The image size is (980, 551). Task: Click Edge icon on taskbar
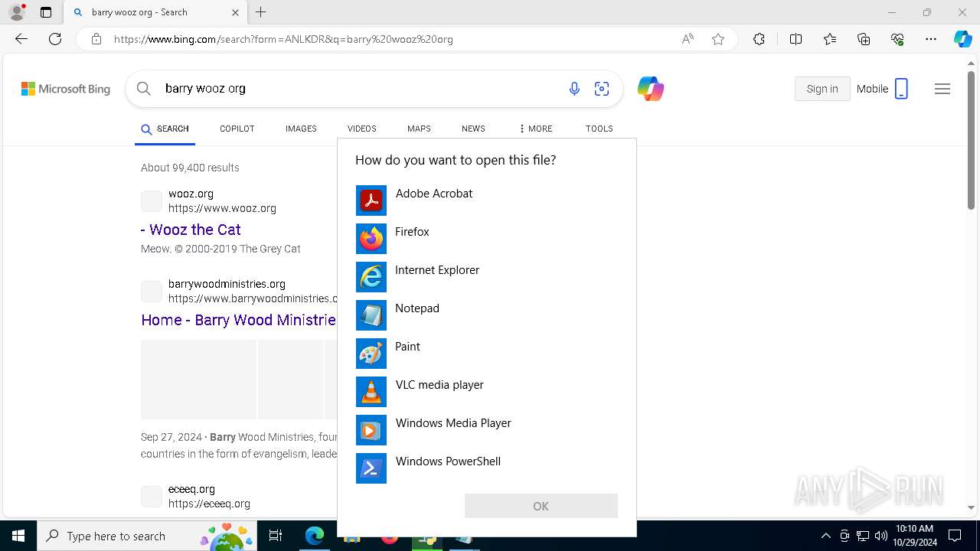(x=315, y=536)
